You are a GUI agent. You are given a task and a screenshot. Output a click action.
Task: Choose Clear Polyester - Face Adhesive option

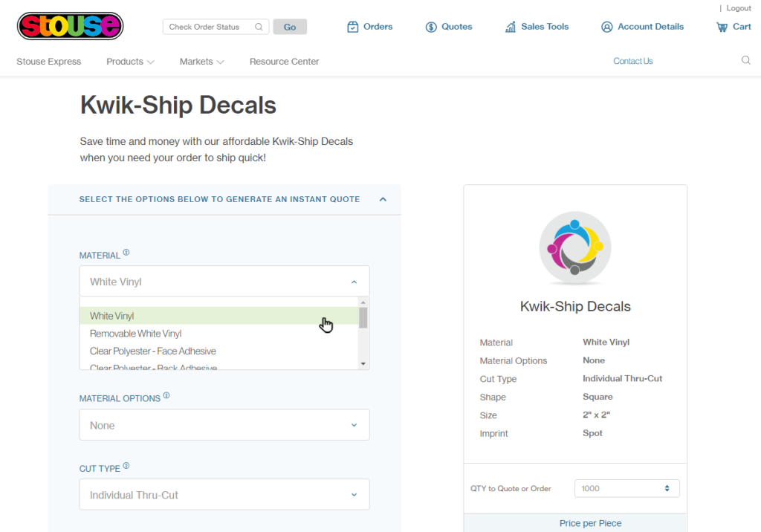[153, 351]
